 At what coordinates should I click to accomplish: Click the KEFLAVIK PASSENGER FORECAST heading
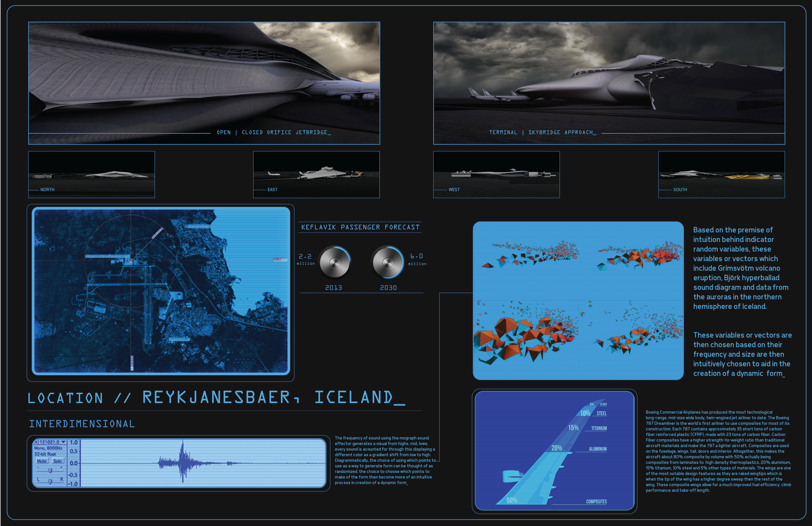360,227
